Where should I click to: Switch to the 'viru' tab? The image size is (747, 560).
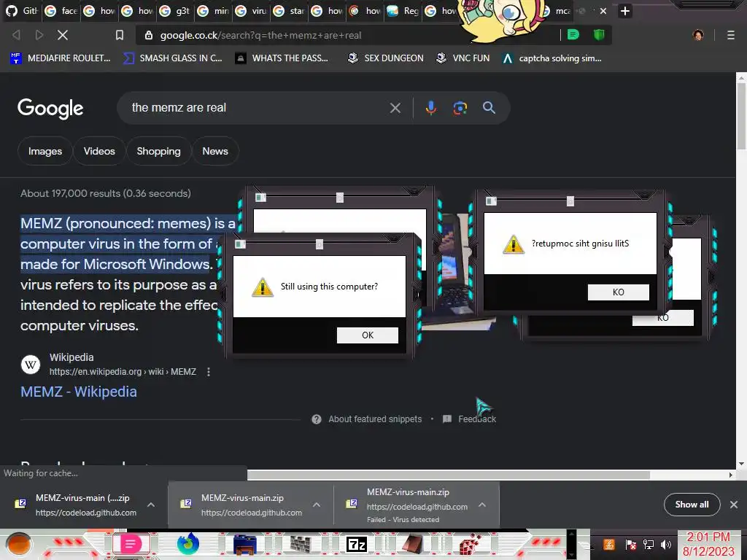coord(251,11)
